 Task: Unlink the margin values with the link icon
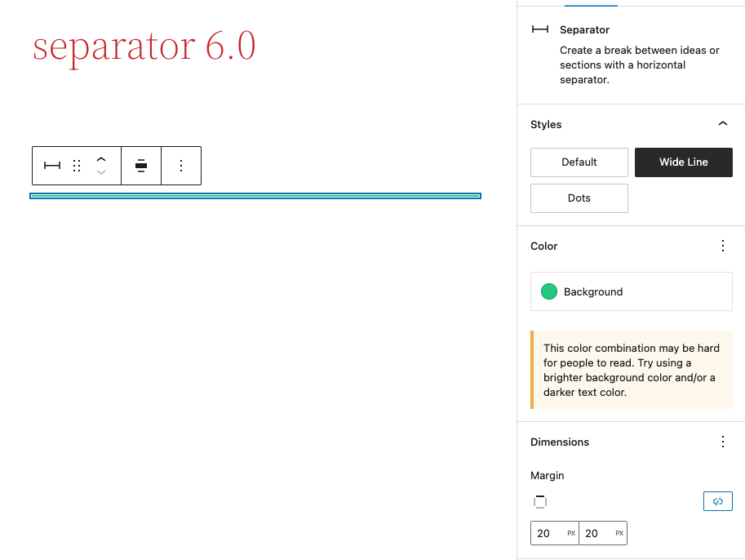717,500
